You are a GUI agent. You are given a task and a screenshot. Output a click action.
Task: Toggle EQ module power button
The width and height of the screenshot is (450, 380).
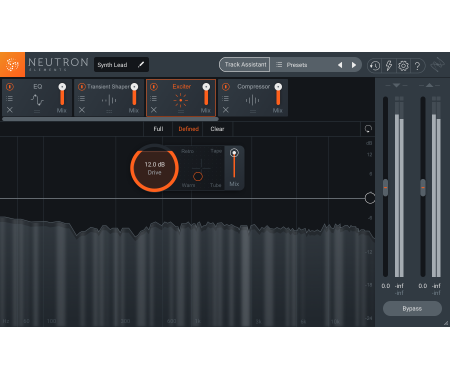[10, 87]
